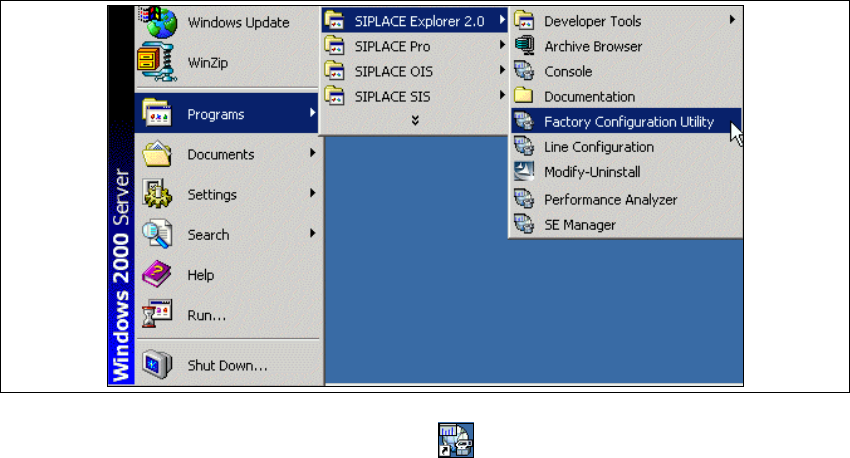Expand the SIPLACE SIS submenu arrow
Image resolution: width=850 pixels, height=458 pixels.
502,95
